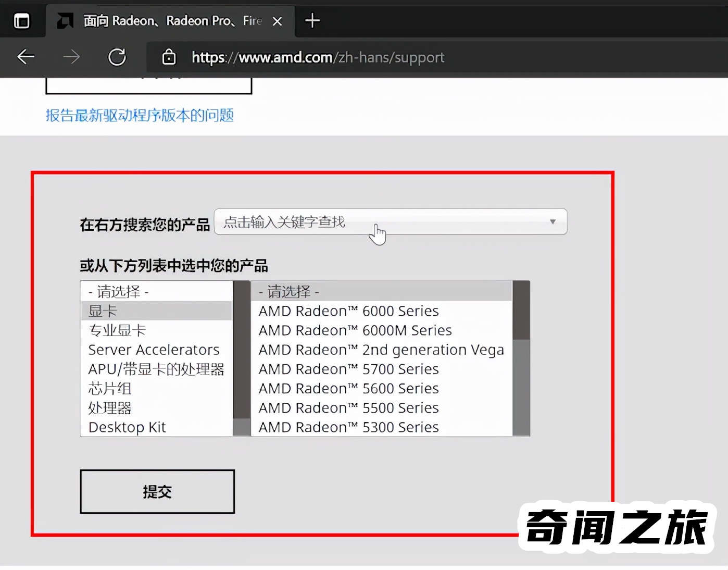
Task: Select AMD Radeon 2nd generation Vega
Action: (x=382, y=350)
